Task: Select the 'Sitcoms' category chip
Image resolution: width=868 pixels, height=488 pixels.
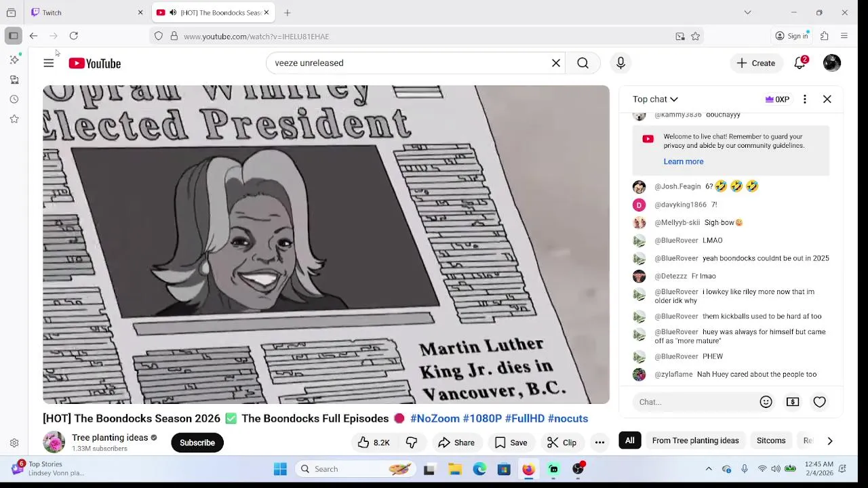Action: 771,441
